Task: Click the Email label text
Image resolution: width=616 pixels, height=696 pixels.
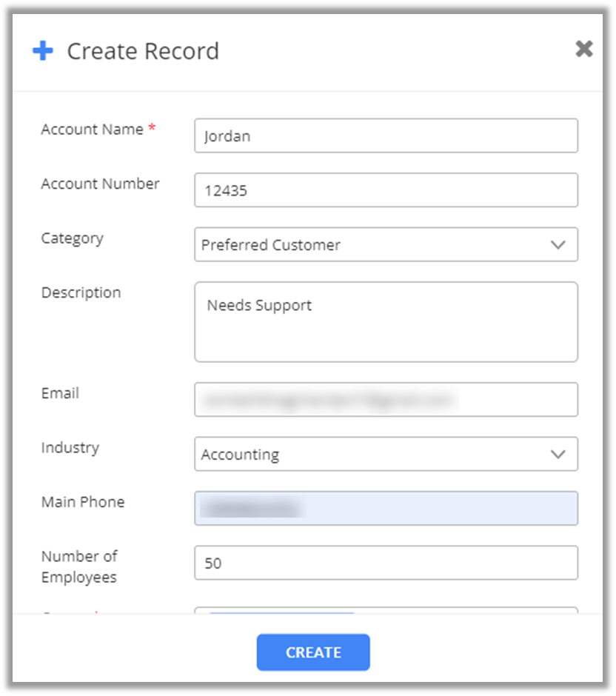Action: 60,393
